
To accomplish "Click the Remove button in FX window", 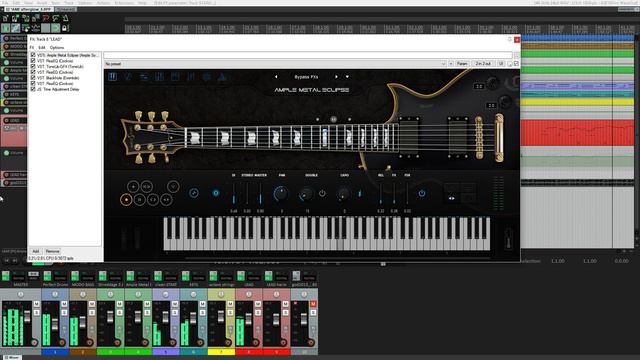I will (52, 251).
